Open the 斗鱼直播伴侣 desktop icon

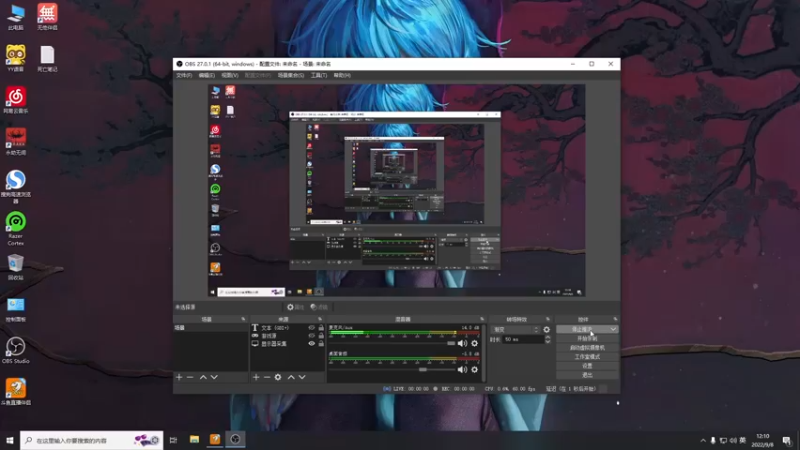click(16, 392)
